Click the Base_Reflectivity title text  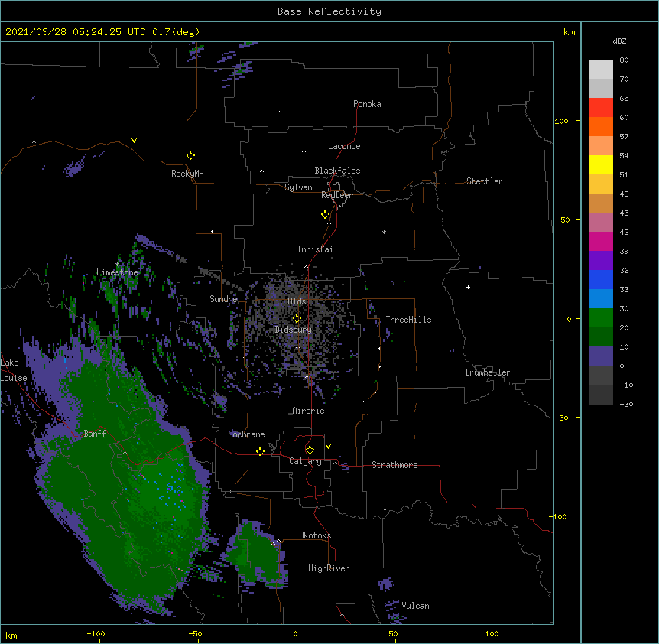[x=329, y=11]
